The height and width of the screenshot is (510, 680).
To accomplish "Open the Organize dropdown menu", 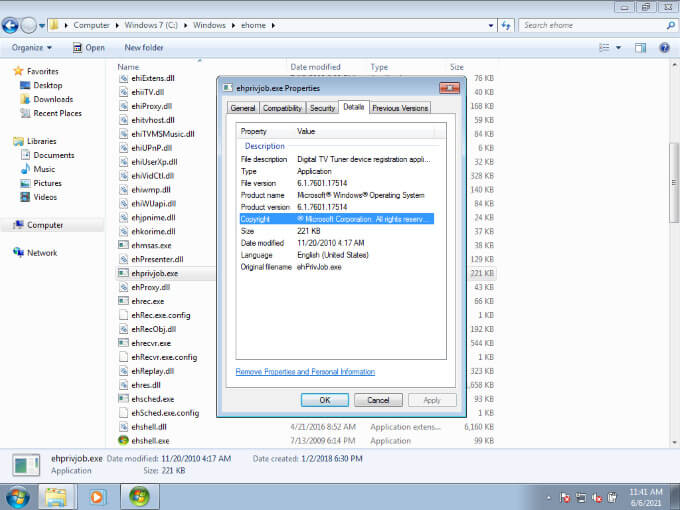I will (x=32, y=48).
